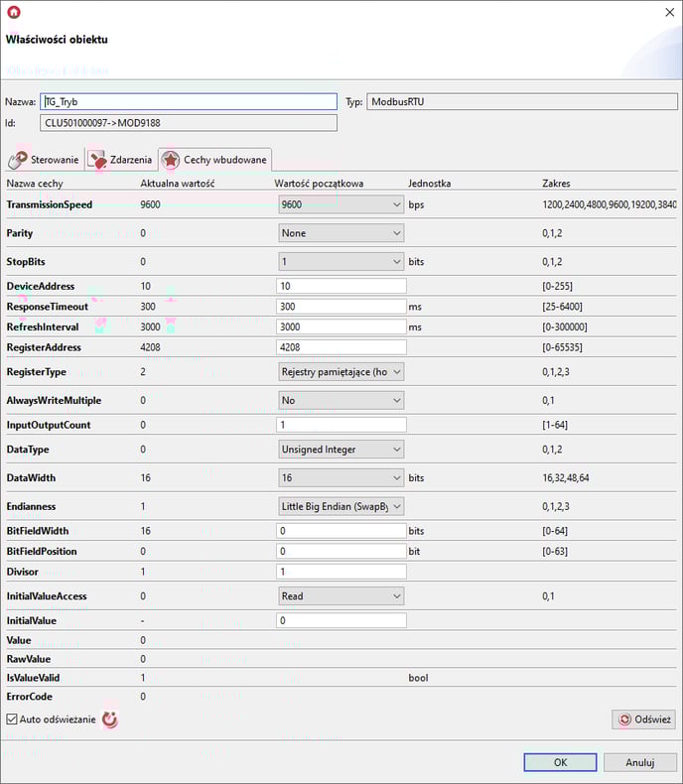The image size is (683, 784).
Task: Switch to the Zdarzenia tab
Action: click(x=120, y=160)
